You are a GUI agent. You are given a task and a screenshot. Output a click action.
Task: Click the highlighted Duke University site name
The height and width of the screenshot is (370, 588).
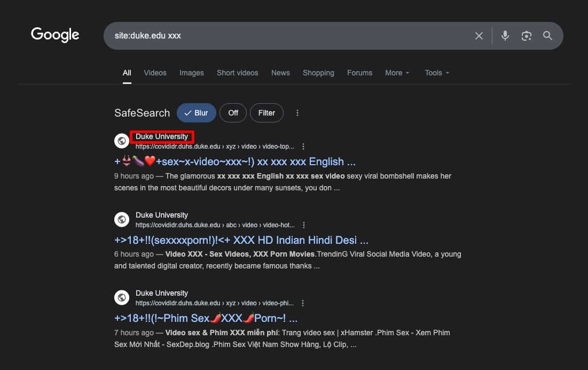point(162,136)
